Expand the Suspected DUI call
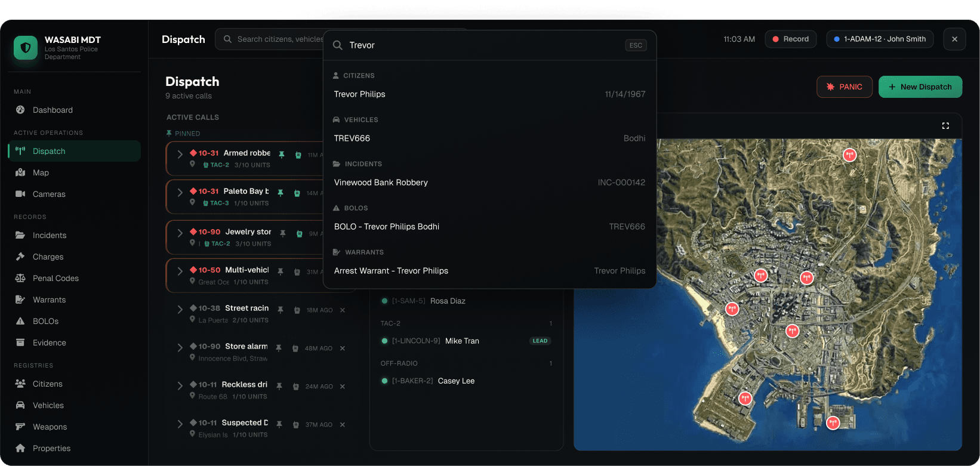Image resolution: width=980 pixels, height=466 pixels. (x=180, y=424)
